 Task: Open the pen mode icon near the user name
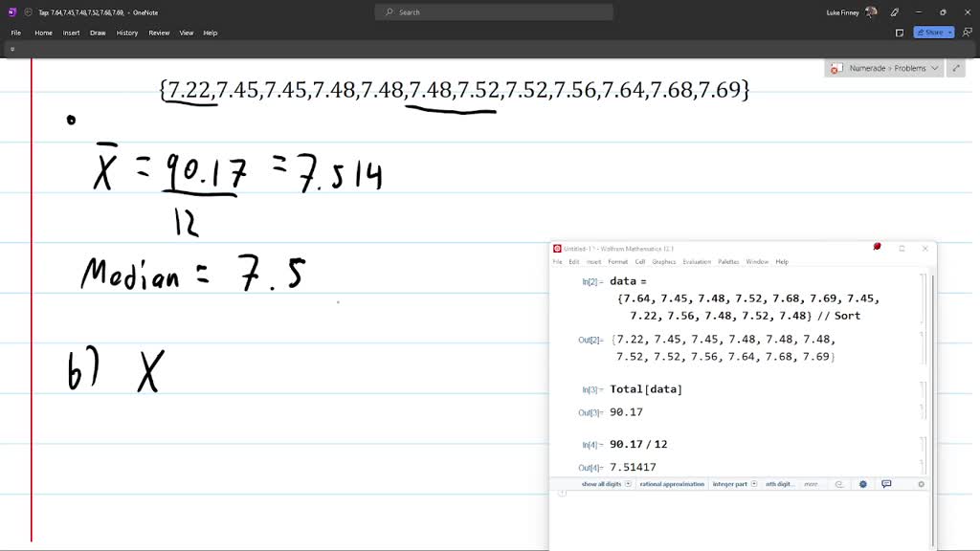(894, 12)
